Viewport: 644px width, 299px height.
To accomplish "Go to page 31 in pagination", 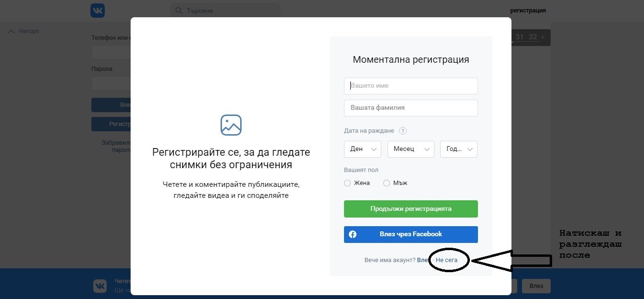I will pos(519,37).
